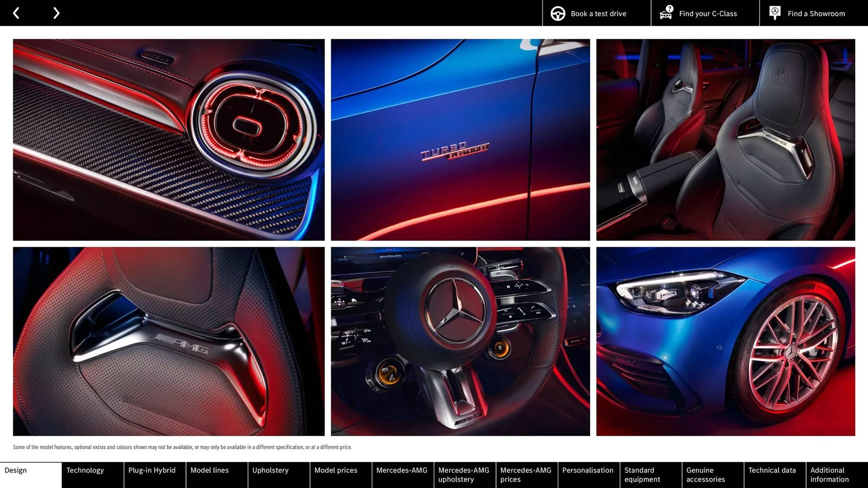Click the Mercedes star logo in the showroom icon

coord(774,12)
